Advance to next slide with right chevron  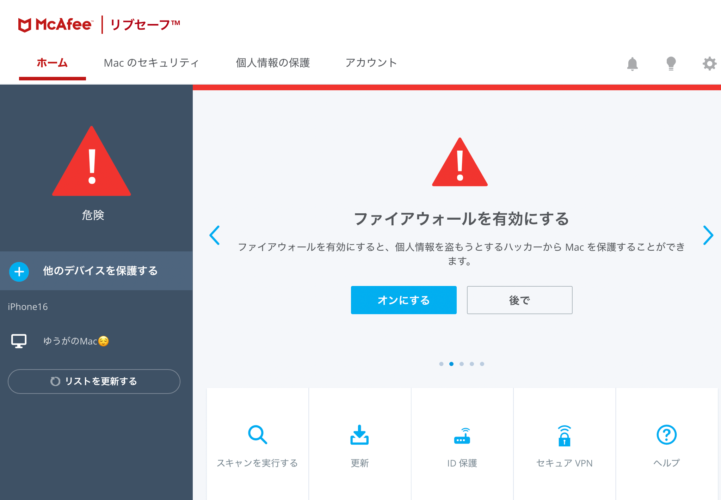point(708,235)
